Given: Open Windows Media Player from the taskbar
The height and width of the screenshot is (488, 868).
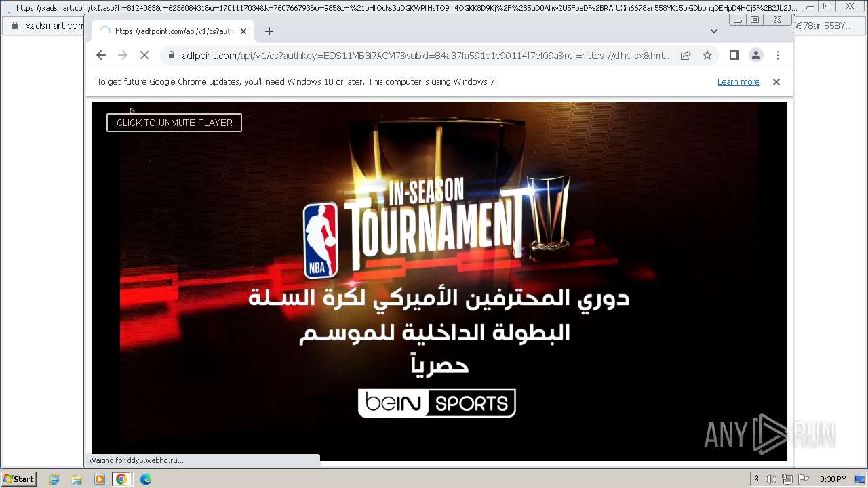Looking at the screenshot, I should coord(100,479).
